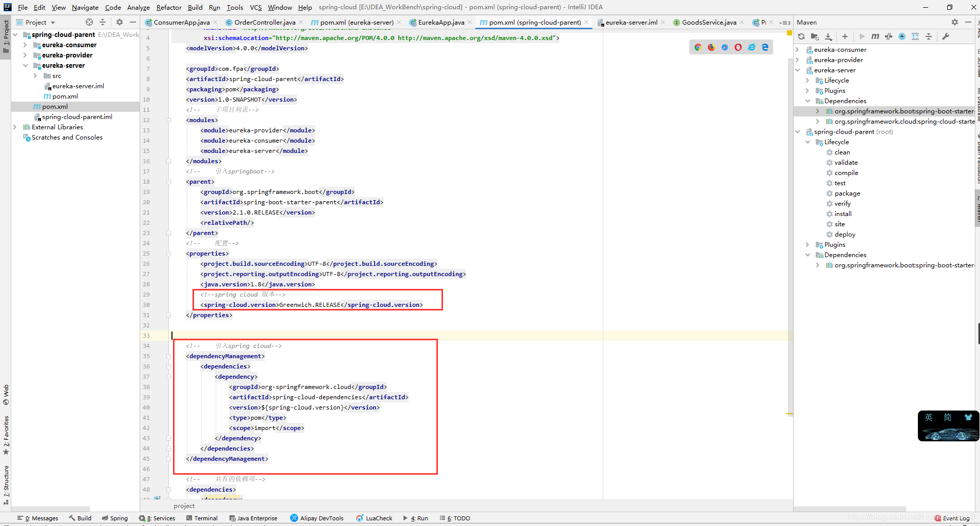Select eureka-server.iml in Project tree
980x526 pixels.
coord(78,86)
